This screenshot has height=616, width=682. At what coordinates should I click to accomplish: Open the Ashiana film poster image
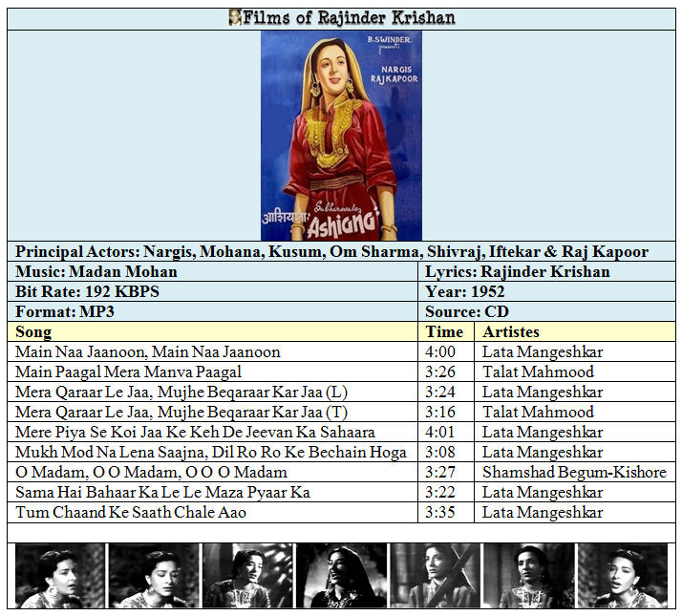(341, 136)
